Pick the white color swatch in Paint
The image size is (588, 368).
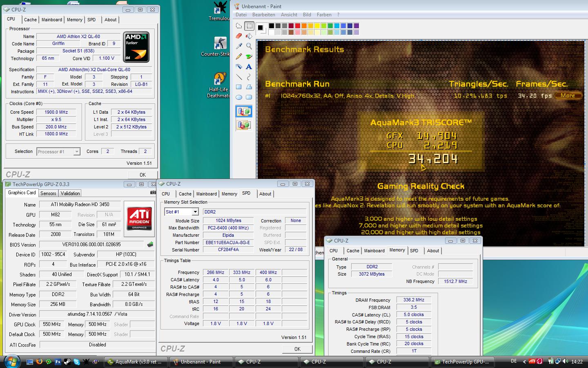tap(272, 32)
